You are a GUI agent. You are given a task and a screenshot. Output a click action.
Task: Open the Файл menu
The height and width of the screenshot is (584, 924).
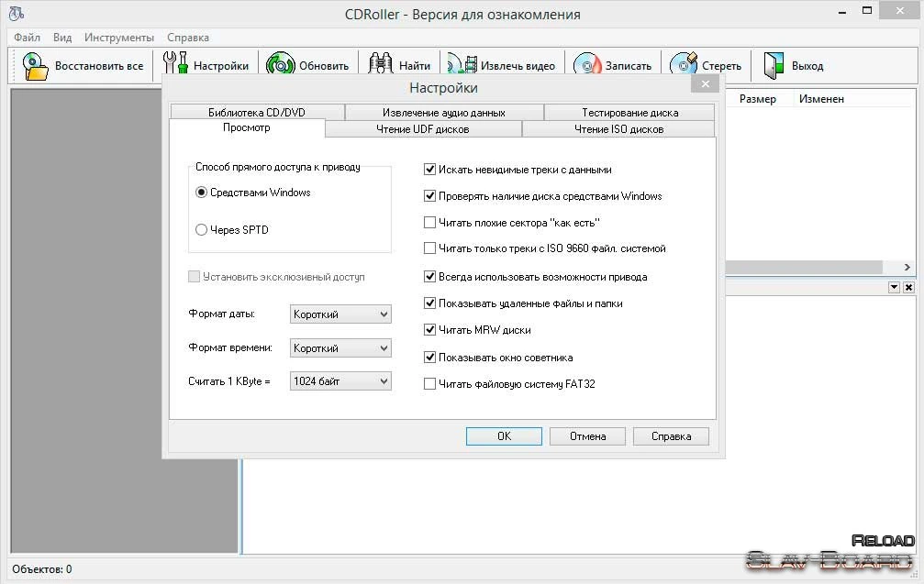click(28, 38)
